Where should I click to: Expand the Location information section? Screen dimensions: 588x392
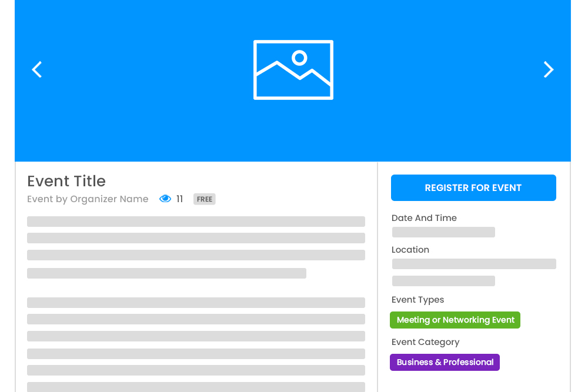(410, 250)
